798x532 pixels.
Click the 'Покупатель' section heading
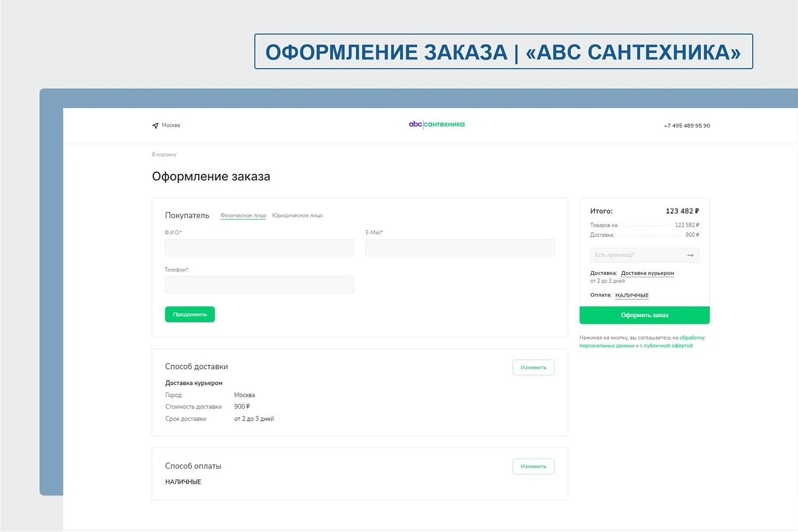(x=187, y=215)
